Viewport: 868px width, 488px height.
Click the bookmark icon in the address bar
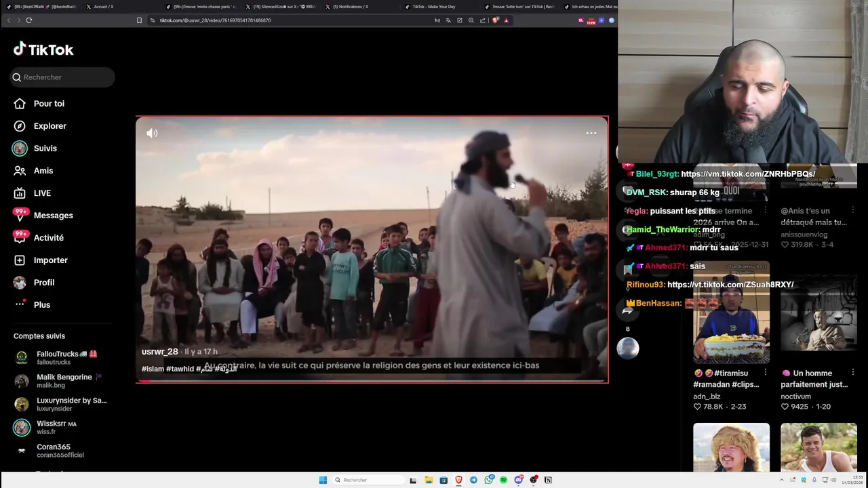pyautogui.click(x=140, y=20)
